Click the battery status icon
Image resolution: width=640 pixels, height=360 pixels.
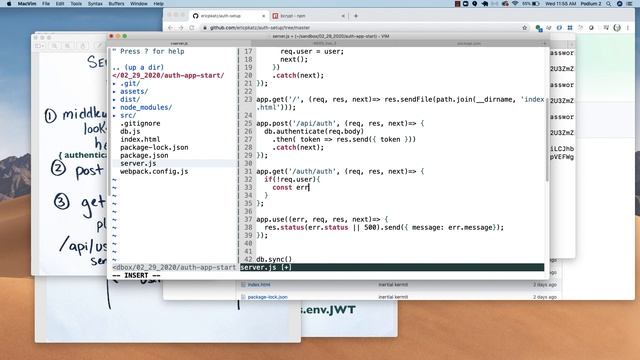tap(536, 4)
